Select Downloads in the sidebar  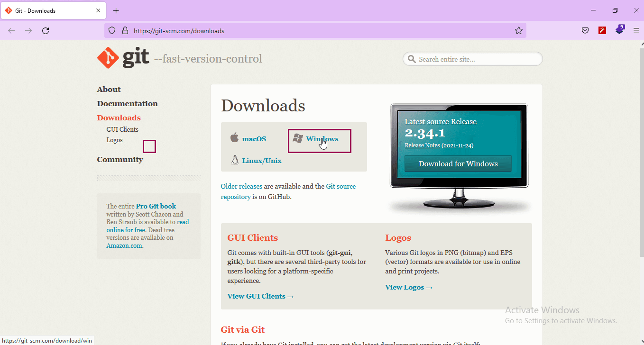coord(119,118)
